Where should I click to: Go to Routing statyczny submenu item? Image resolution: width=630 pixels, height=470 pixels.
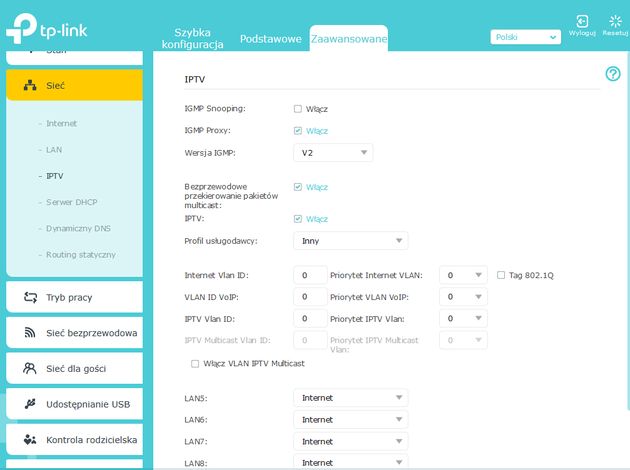coord(81,255)
